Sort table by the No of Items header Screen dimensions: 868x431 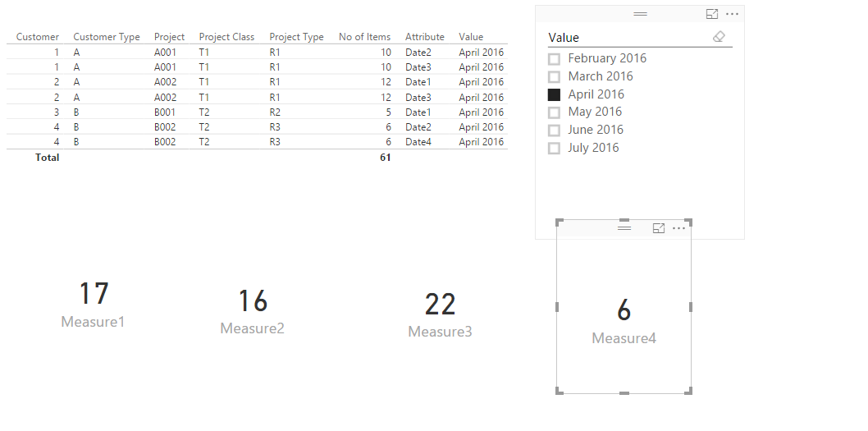tap(364, 37)
